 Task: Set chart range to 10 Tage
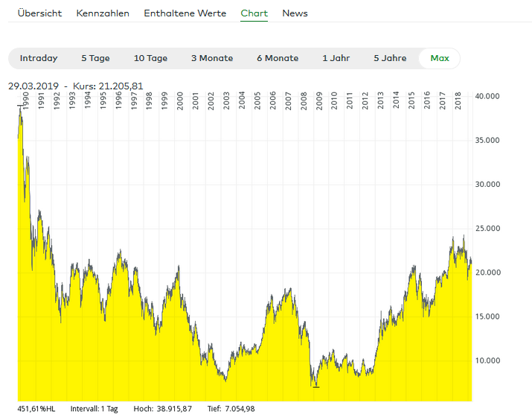click(x=150, y=58)
